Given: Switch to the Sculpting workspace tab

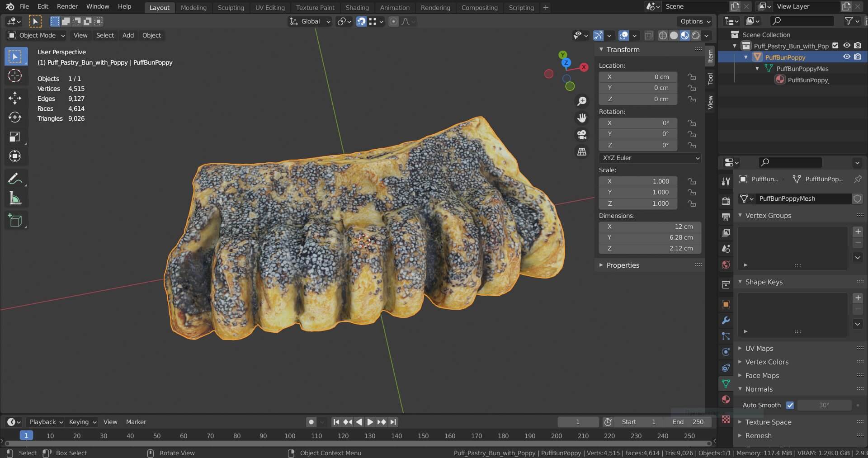Looking at the screenshot, I should coord(231,7).
